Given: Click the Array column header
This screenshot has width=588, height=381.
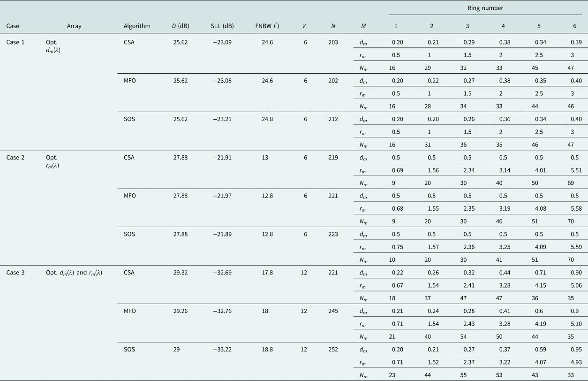Looking at the screenshot, I should (74, 26).
